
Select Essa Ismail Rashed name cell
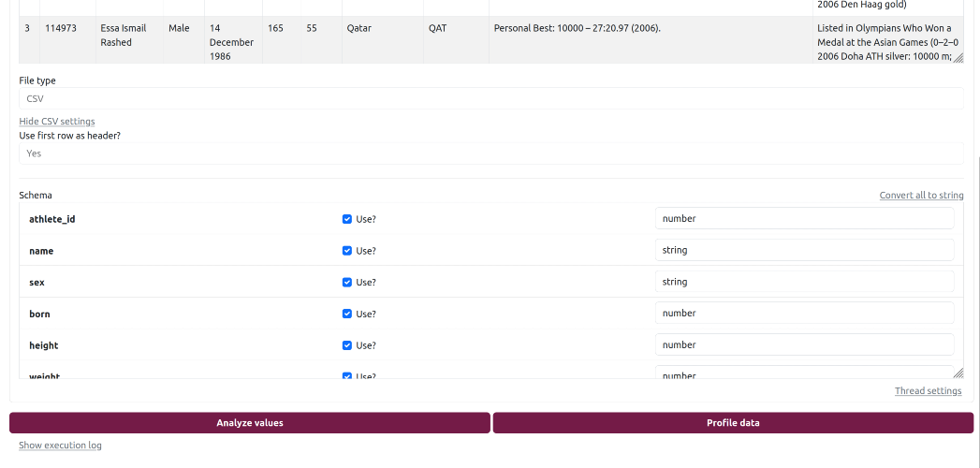click(129, 40)
